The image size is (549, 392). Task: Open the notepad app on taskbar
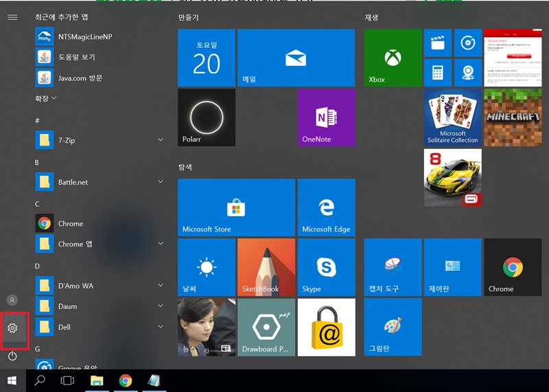154,380
